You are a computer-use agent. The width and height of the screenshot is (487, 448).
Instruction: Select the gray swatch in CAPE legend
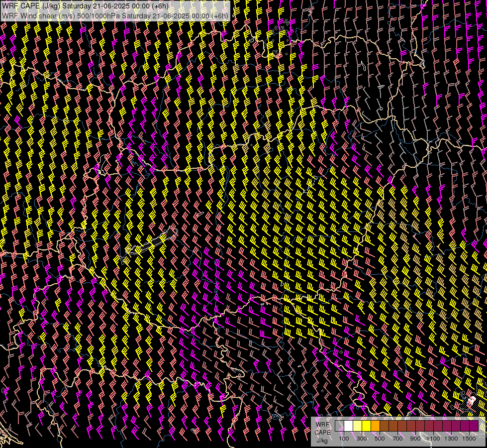339,426
